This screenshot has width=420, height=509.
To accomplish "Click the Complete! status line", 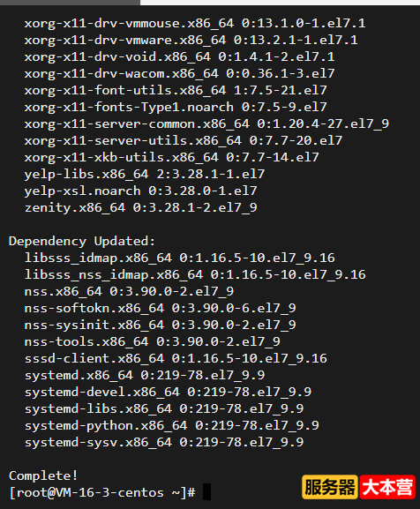I will tap(43, 475).
